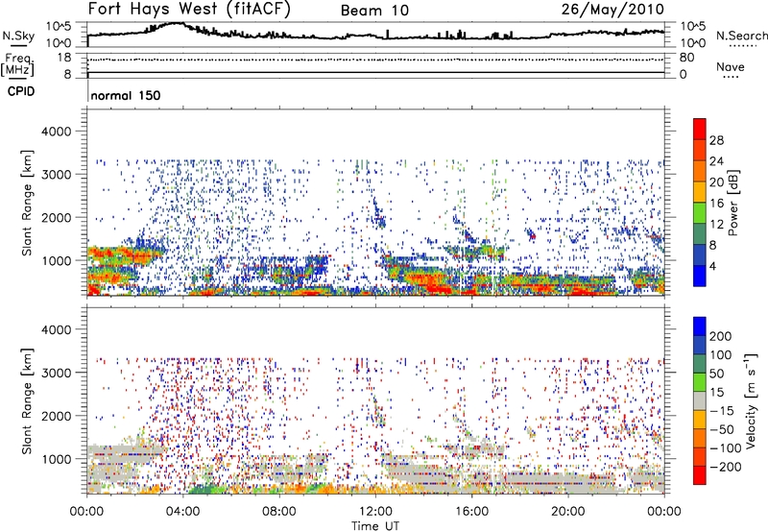
Task: Click the '-50' tick on Velocity colorbar
Action: pos(722,429)
